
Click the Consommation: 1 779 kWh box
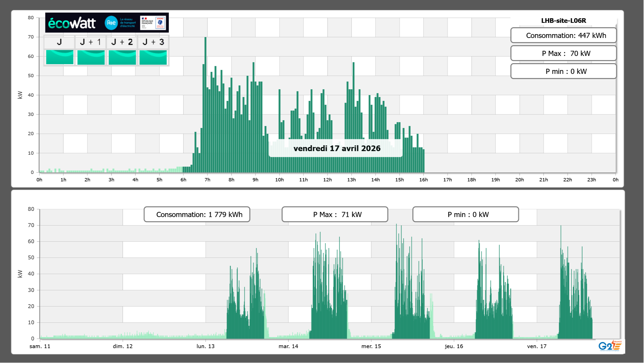point(197,214)
